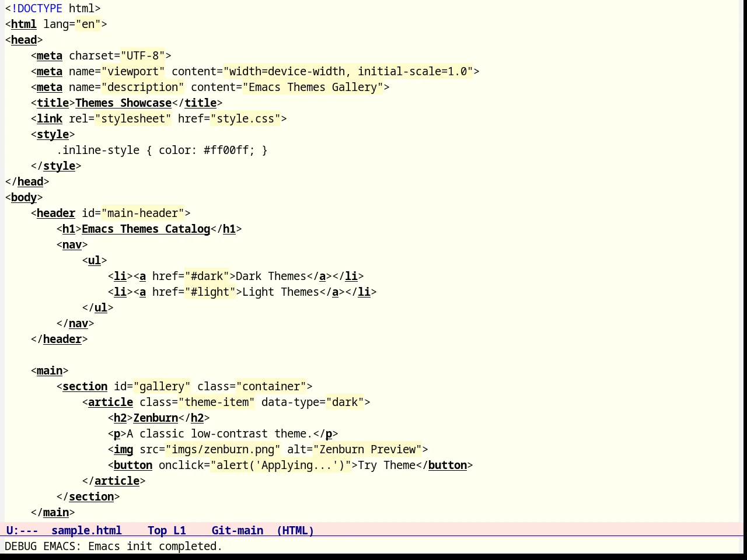Viewport: 747px width, 560px height.
Task: Click the "gallery" id value
Action: click(162, 386)
